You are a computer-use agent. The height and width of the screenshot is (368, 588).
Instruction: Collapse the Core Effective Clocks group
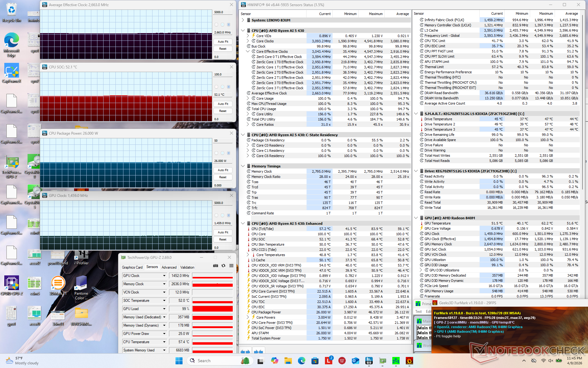(248, 52)
